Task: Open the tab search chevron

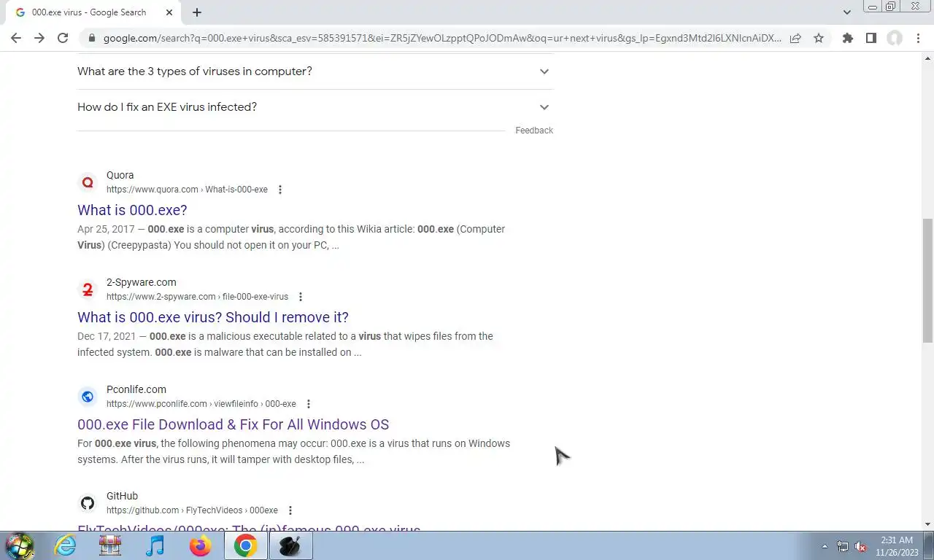Action: coord(846,12)
